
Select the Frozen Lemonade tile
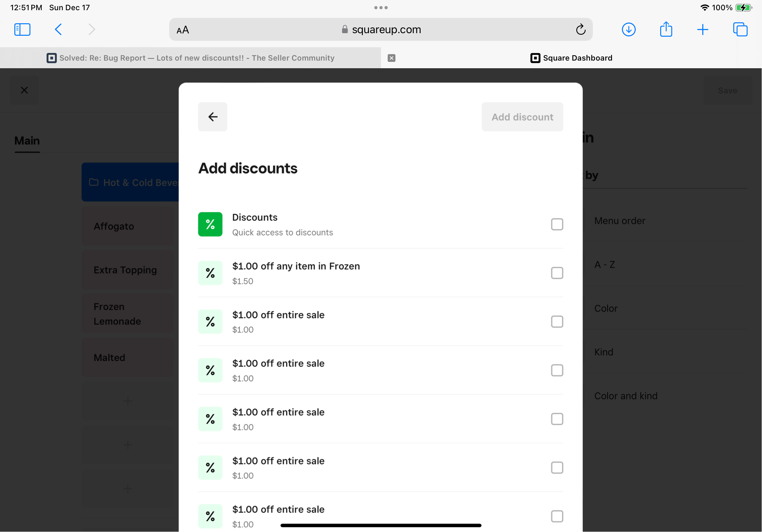128,314
